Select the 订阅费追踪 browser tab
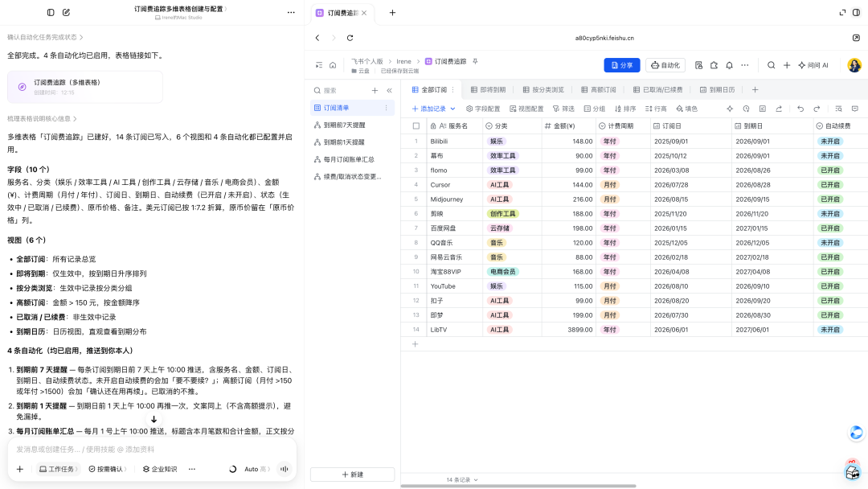 coord(342,13)
